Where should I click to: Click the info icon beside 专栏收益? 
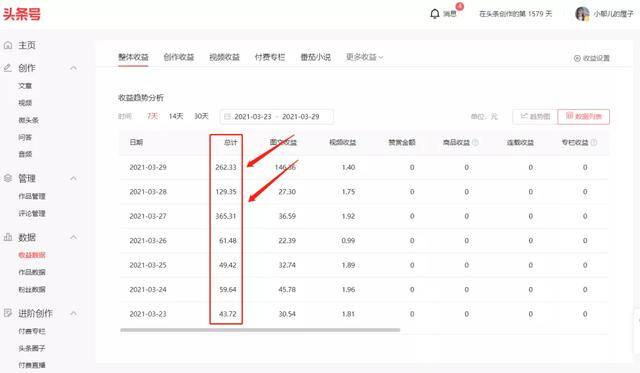coord(594,142)
